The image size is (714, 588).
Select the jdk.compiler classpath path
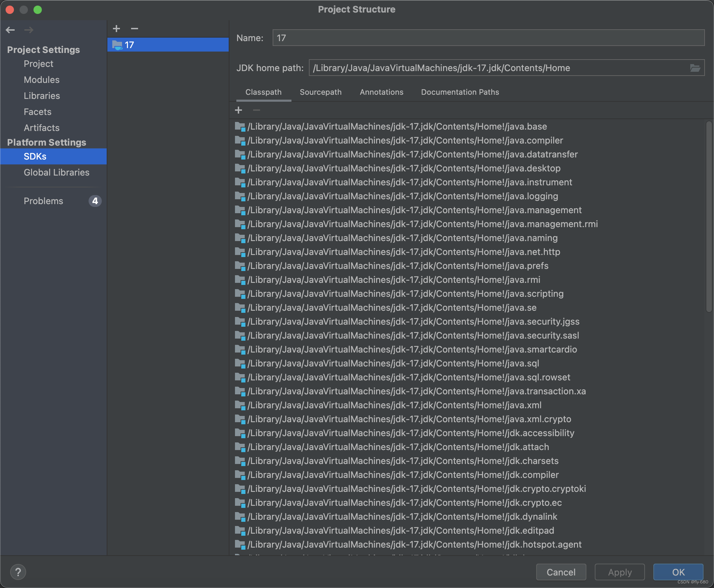pos(403,475)
